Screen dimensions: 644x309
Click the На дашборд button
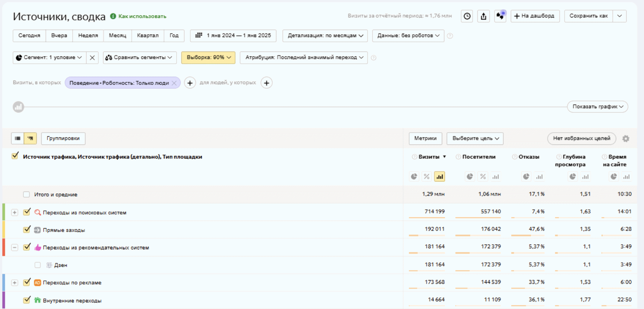coord(535,16)
